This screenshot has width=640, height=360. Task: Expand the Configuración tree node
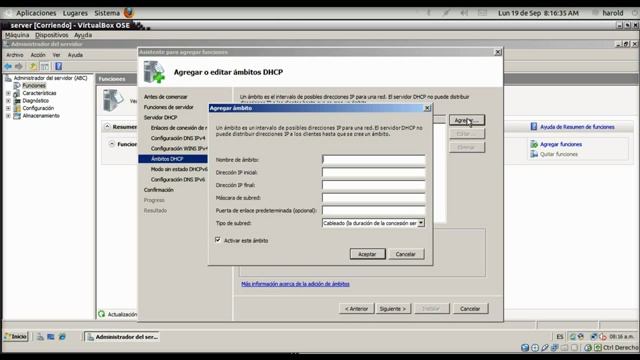(8, 108)
